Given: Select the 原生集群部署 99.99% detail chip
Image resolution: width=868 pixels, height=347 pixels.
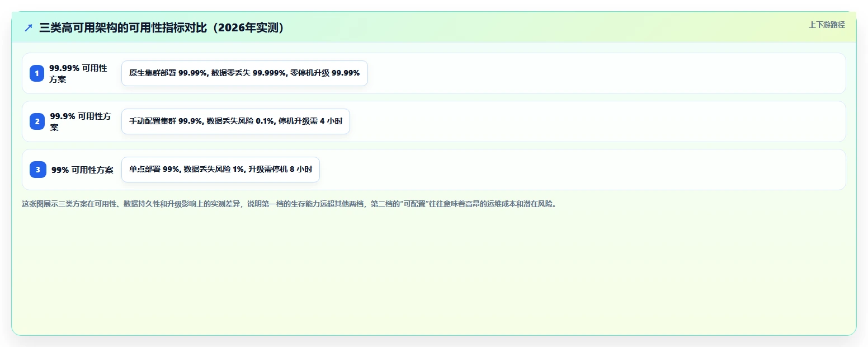Looking at the screenshot, I should 244,73.
